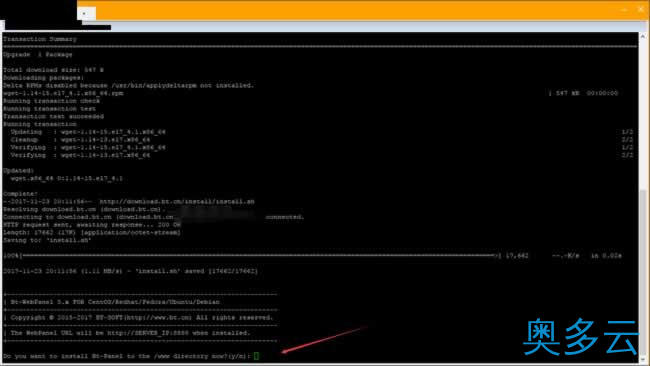Click the "HTTP request sent" 200 OK line

92,225
